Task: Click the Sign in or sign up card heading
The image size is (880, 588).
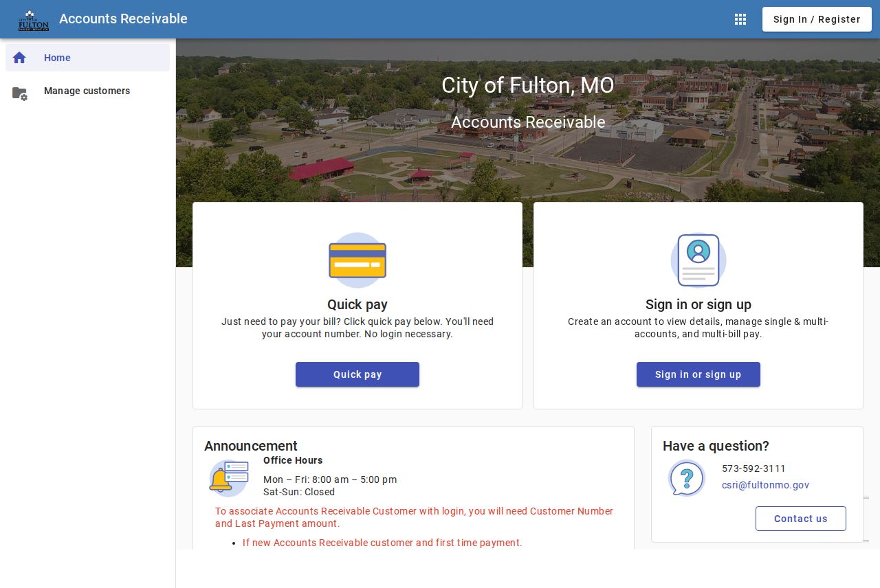Action: click(x=698, y=304)
